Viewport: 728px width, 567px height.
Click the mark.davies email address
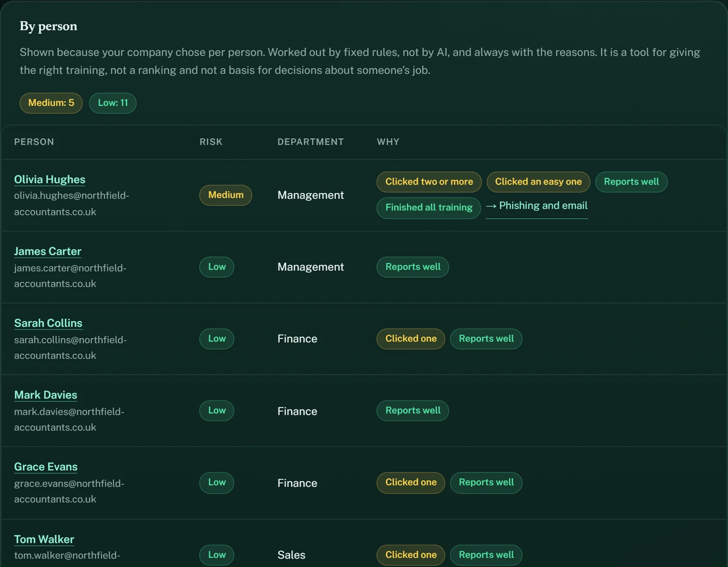coord(69,419)
